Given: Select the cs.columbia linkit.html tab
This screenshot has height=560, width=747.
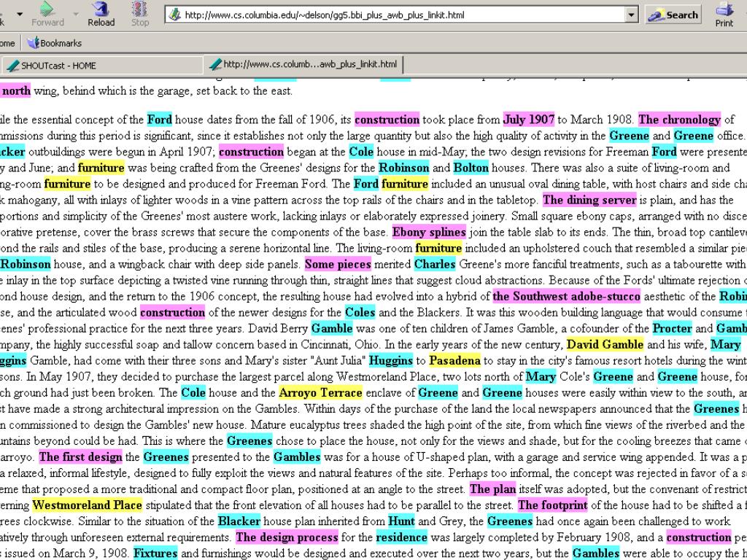Looking at the screenshot, I should point(303,64).
